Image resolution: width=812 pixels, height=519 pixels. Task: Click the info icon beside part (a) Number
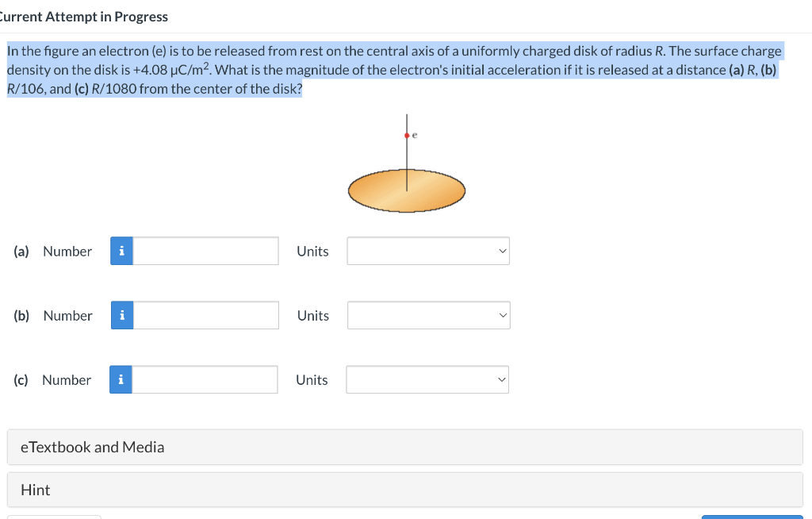121,251
